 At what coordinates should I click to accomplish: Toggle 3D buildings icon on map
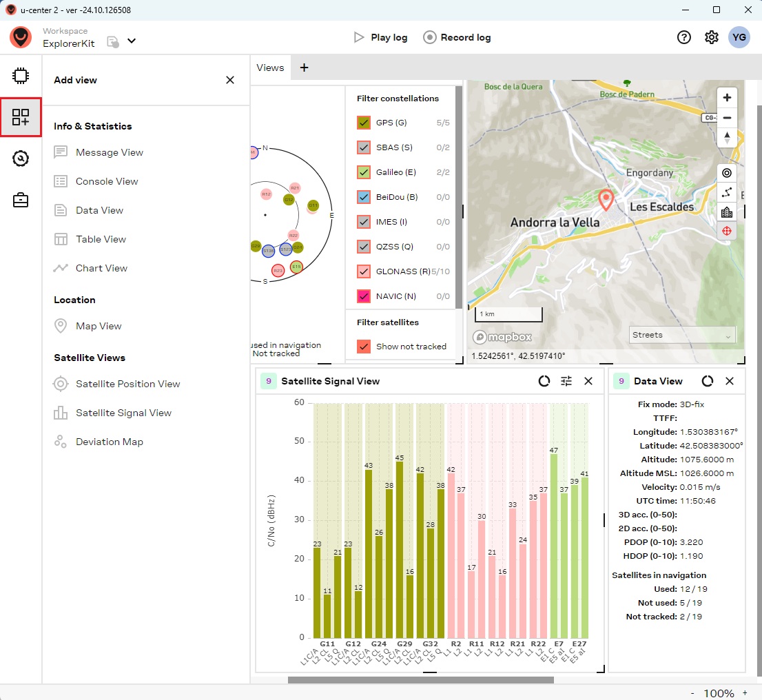pyautogui.click(x=727, y=212)
